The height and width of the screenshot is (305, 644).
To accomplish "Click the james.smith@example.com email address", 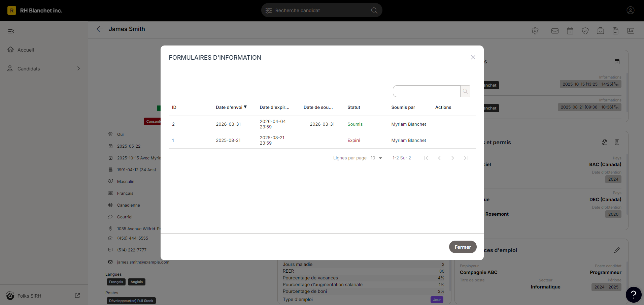I will click(143, 262).
